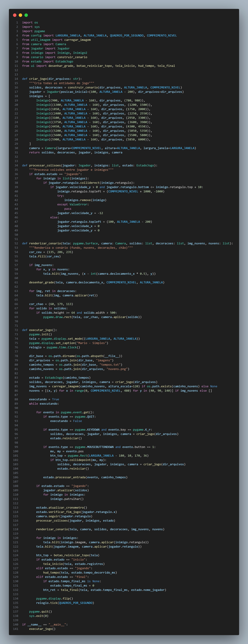Click QUADROS_POR_SEGUNDO in the import line
The image size is (248, 644).
[127, 35]
